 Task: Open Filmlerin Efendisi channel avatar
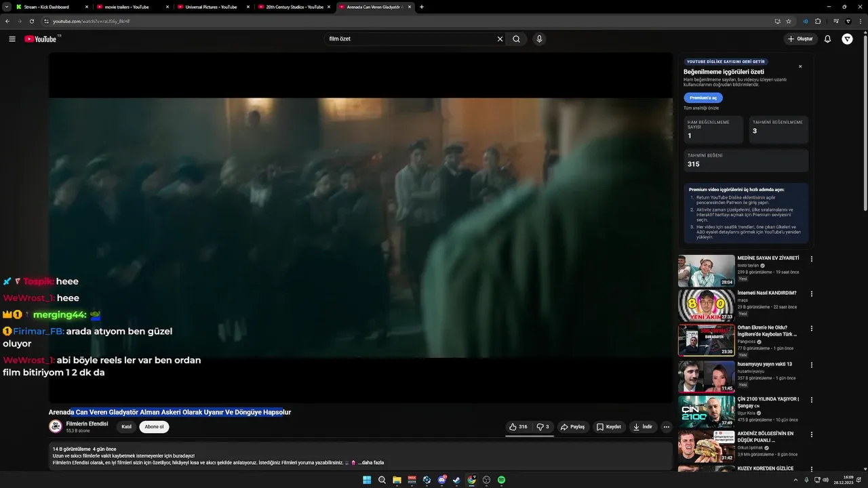point(56,426)
